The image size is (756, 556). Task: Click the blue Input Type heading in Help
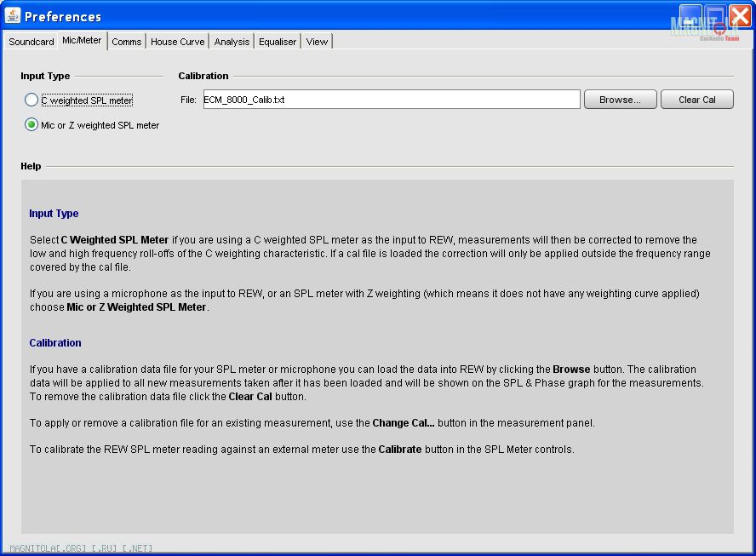click(x=54, y=214)
